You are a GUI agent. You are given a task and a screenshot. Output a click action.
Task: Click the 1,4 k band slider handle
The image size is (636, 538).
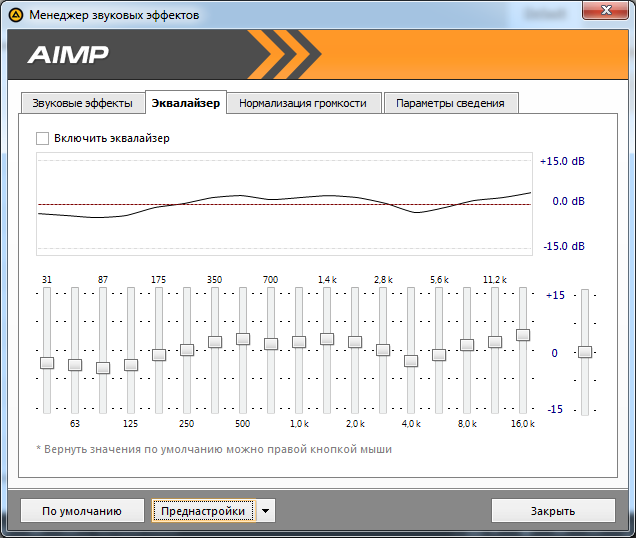tap(327, 339)
